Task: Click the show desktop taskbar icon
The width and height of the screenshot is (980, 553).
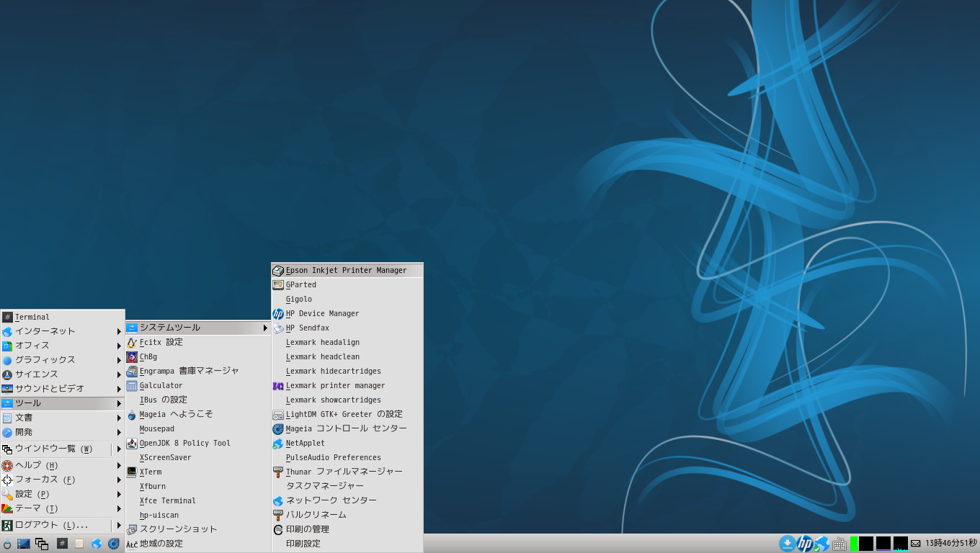Action: point(24,544)
